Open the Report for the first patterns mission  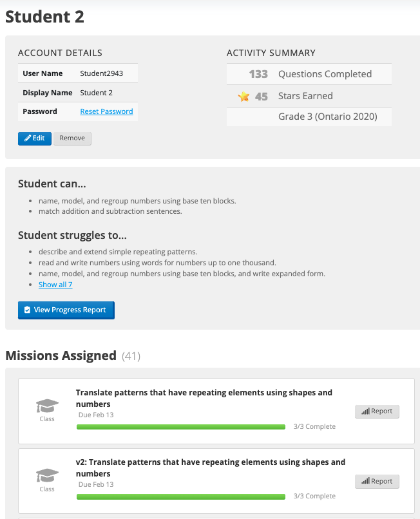point(377,411)
